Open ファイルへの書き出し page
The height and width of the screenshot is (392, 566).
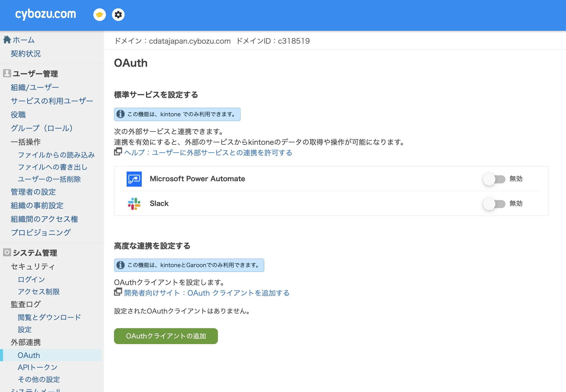(x=53, y=167)
